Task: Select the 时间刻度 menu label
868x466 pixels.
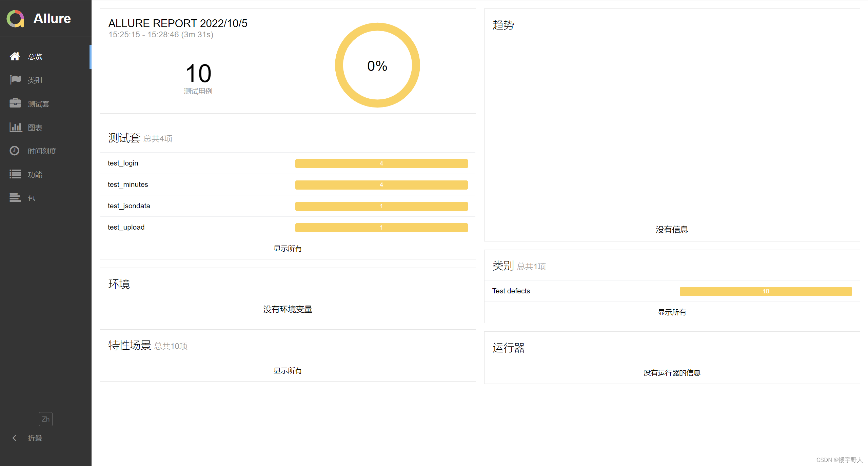Action: 42,151
